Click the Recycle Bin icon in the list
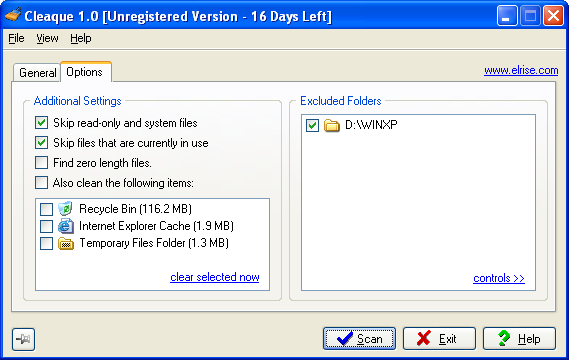 66,209
